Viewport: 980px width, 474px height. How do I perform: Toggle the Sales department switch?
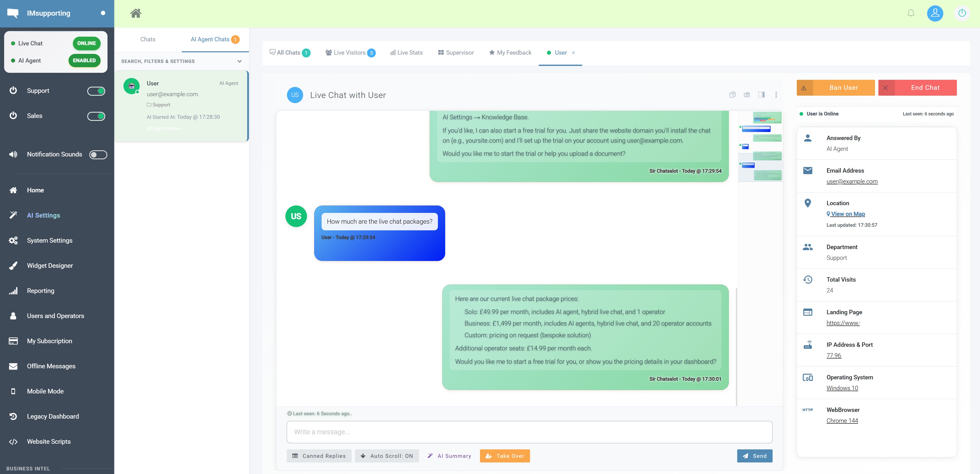[96, 116]
